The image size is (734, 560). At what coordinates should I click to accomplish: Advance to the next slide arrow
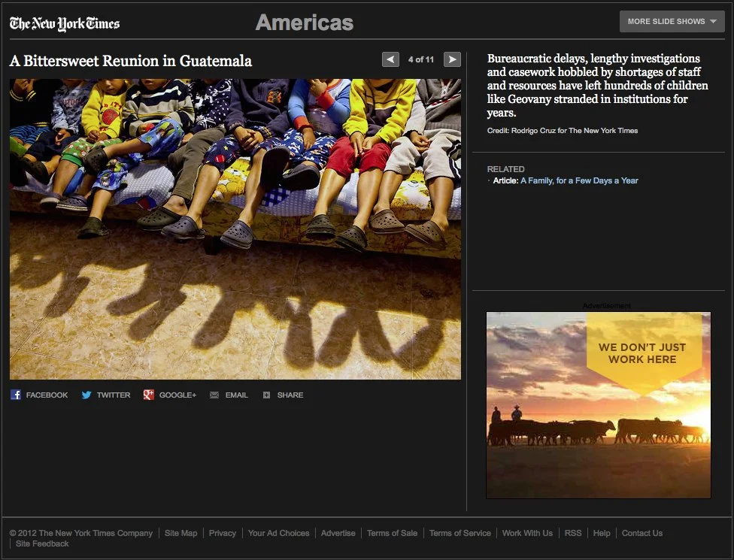tap(451, 59)
